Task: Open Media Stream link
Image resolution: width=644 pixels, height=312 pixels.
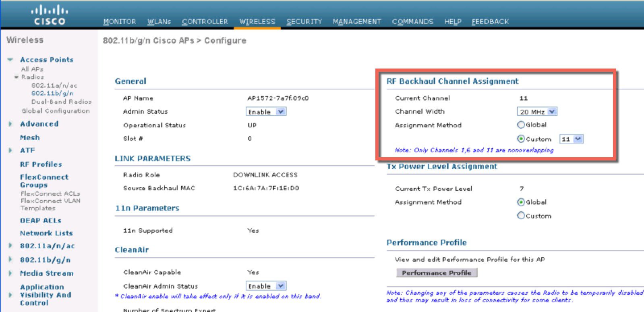Action: point(47,273)
